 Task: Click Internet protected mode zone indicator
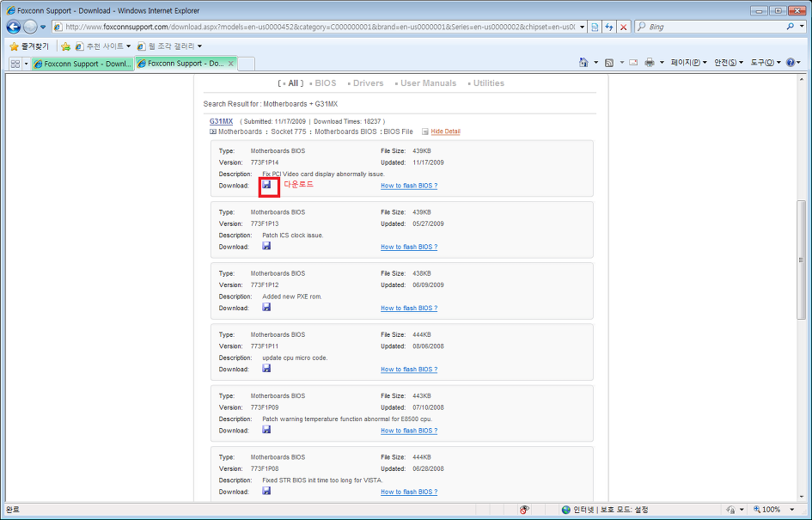click(x=604, y=510)
